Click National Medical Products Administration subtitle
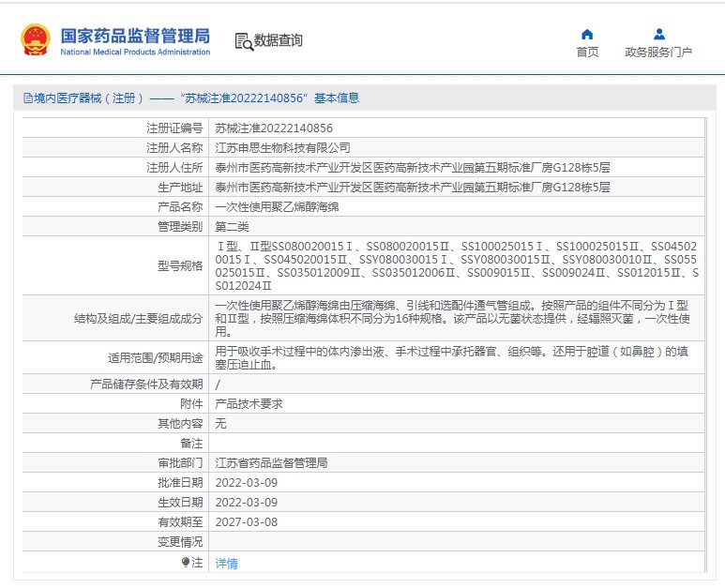Screen dimensions: 725x588 point(135,52)
